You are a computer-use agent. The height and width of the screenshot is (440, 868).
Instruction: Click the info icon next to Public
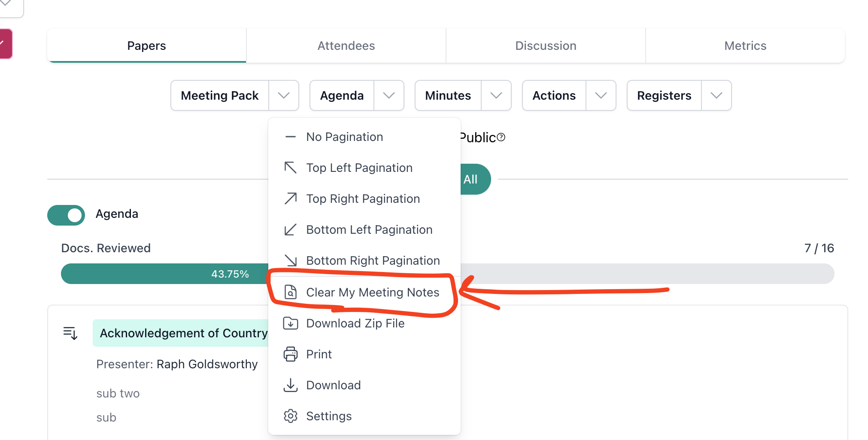[x=502, y=137]
